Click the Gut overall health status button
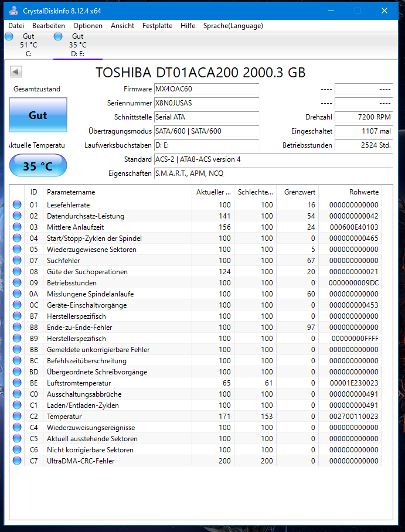 [38, 115]
